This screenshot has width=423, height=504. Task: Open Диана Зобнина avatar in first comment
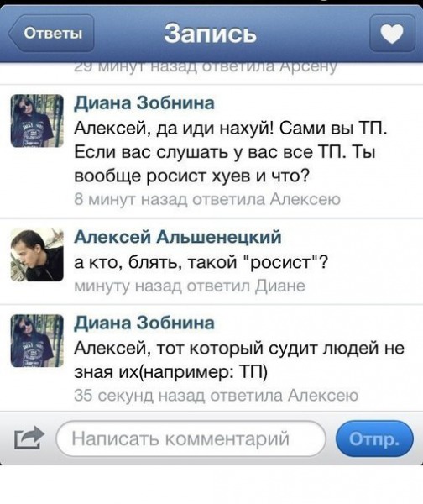tap(37, 121)
